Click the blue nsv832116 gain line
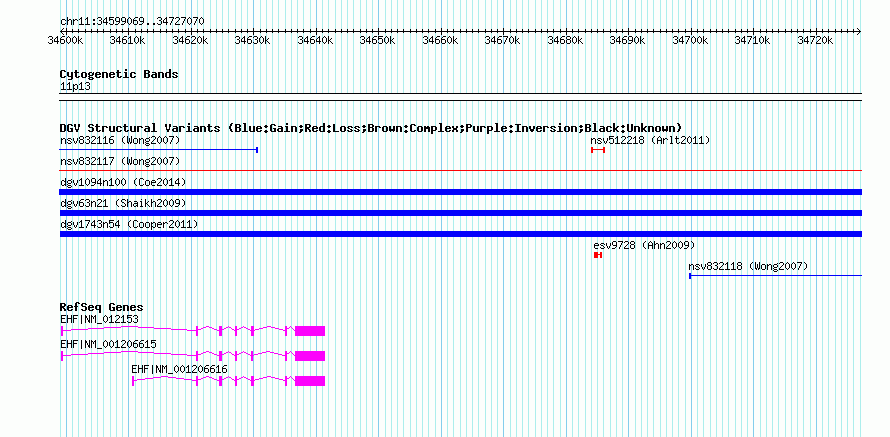 pyautogui.click(x=159, y=150)
